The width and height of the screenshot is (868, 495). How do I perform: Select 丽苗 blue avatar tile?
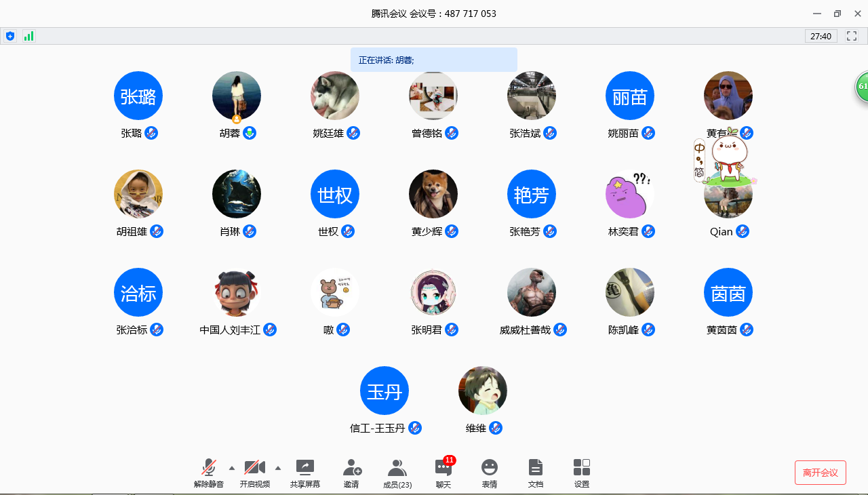pos(630,96)
